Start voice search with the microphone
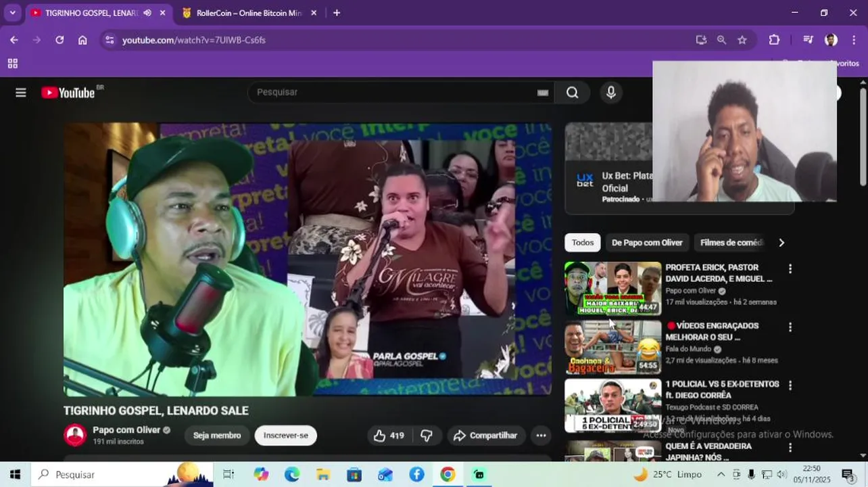The image size is (868, 487). (x=611, y=93)
